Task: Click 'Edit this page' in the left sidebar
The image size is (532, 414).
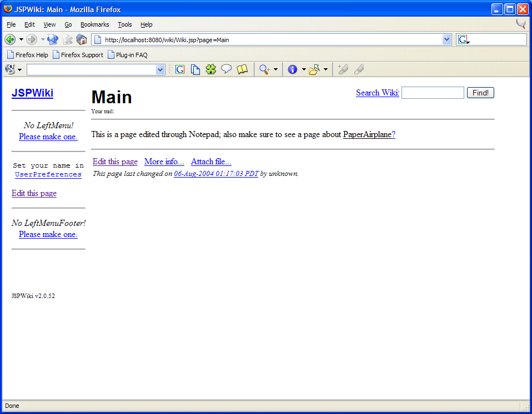Action: point(34,193)
